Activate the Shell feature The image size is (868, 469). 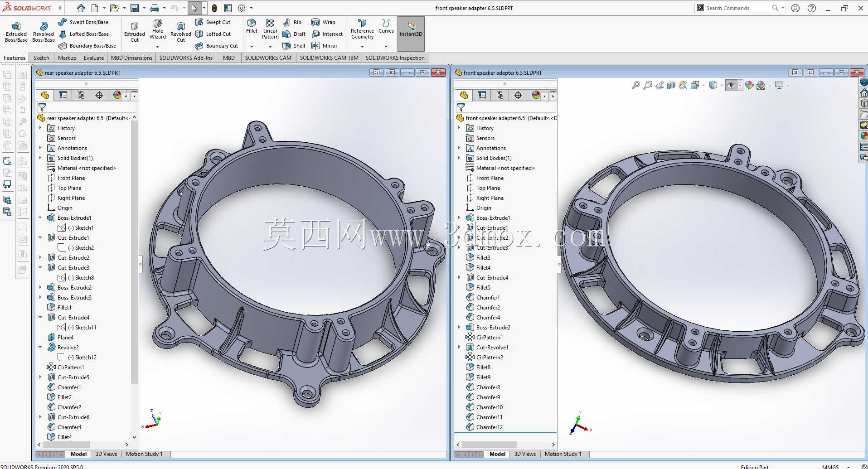[294, 46]
